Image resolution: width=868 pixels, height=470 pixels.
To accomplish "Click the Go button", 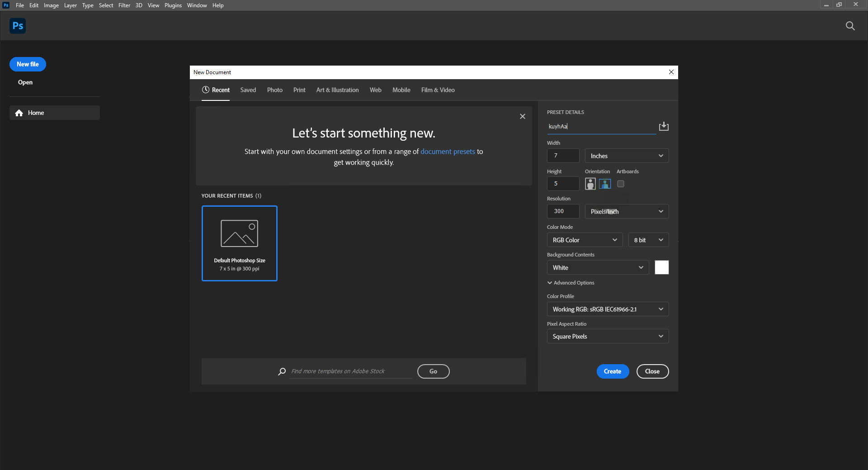I will point(433,371).
